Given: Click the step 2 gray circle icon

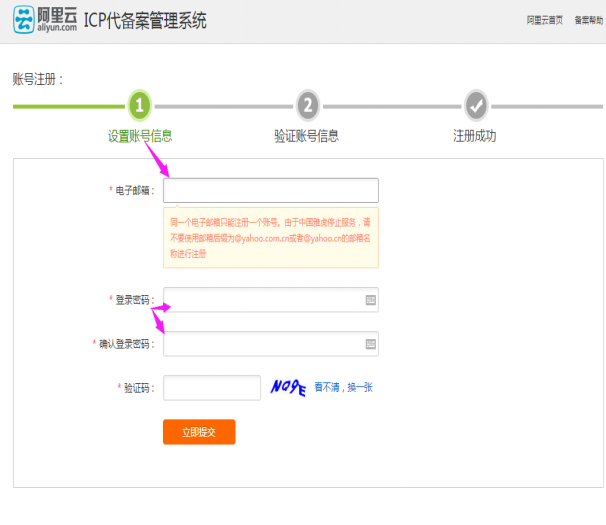Looking at the screenshot, I should tap(308, 104).
